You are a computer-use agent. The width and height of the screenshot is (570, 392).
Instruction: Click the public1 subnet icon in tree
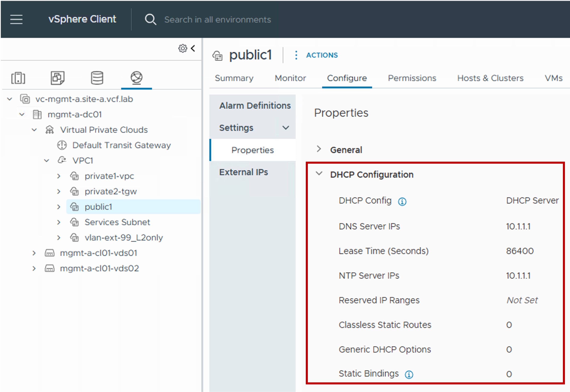pos(74,207)
